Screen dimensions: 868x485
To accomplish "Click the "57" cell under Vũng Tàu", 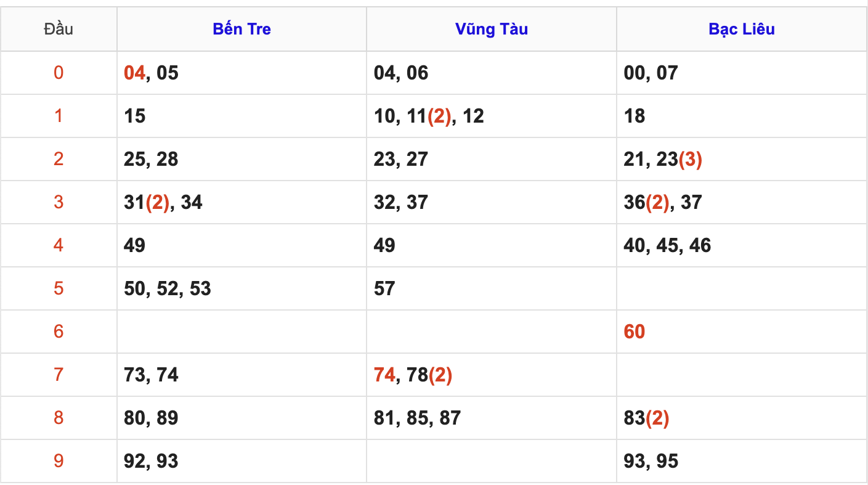I will (384, 288).
